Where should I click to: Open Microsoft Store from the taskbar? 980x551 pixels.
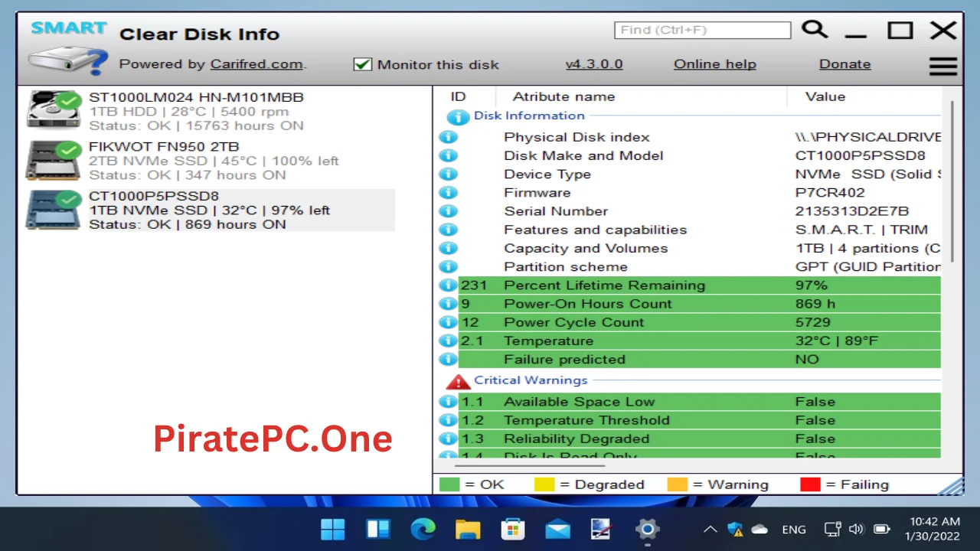pos(512,529)
